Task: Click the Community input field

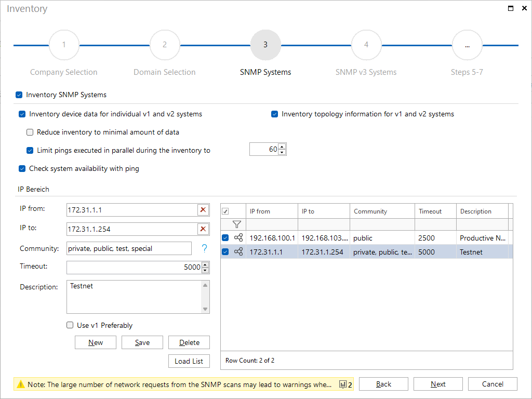Action: tap(129, 248)
